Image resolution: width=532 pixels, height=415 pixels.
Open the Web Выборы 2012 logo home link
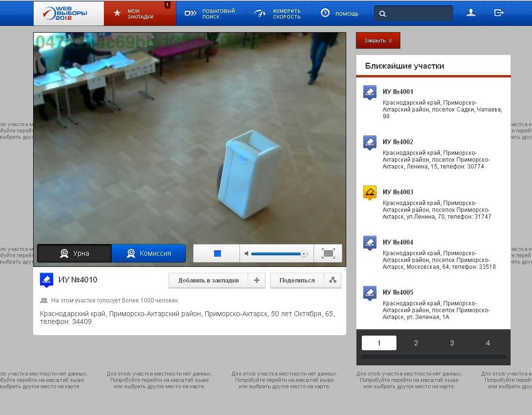(68, 13)
